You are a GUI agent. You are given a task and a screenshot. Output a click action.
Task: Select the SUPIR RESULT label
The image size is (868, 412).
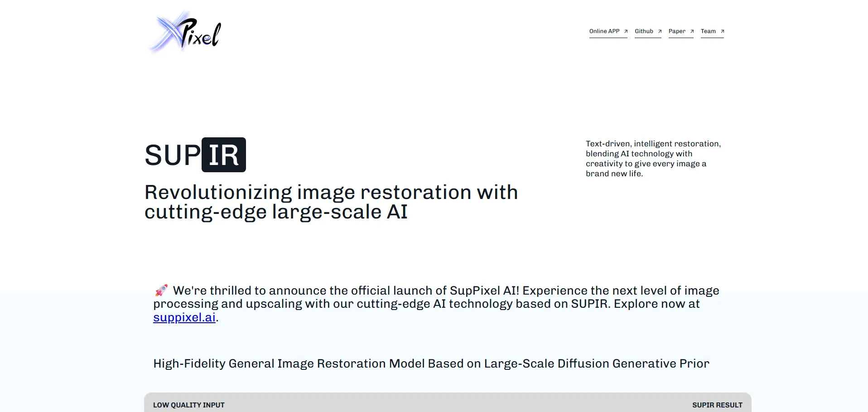[x=717, y=405]
